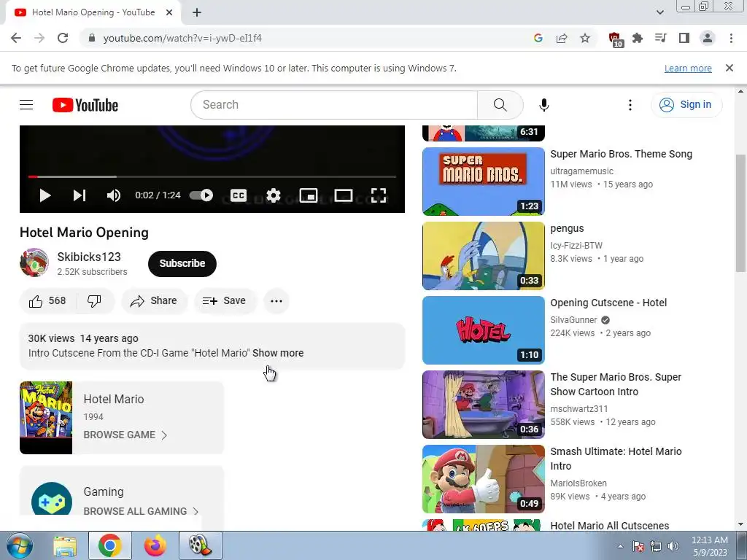Toggle Chrome side panel icon
747x560 pixels.
click(684, 38)
